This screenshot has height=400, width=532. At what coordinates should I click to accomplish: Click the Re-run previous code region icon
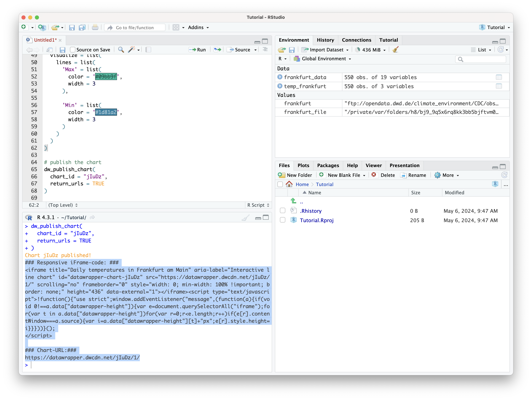tap(217, 50)
